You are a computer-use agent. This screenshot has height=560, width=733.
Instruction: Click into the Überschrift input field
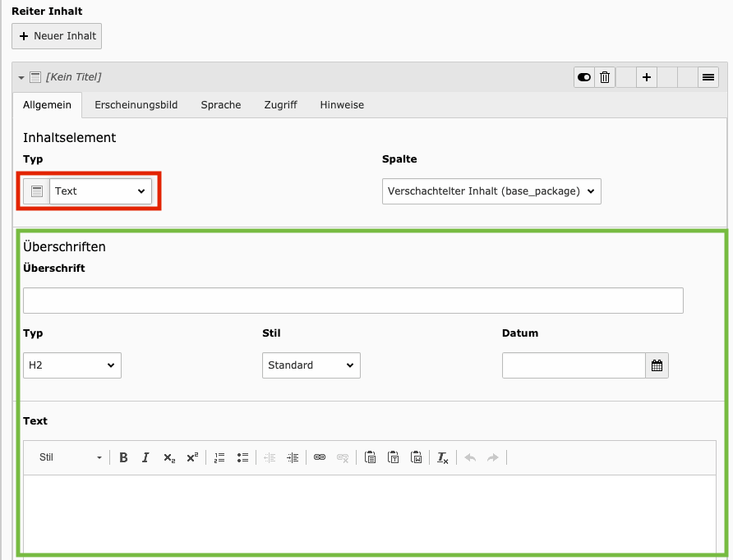coord(353,301)
